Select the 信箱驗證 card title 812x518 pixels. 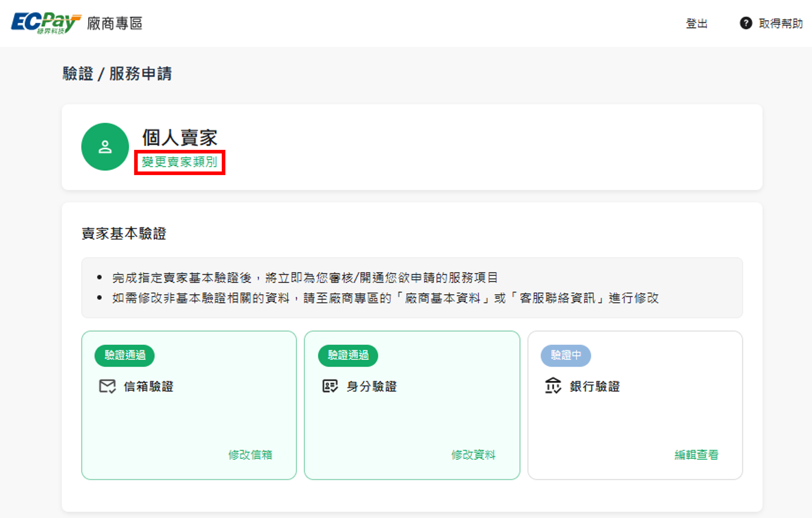(x=148, y=386)
